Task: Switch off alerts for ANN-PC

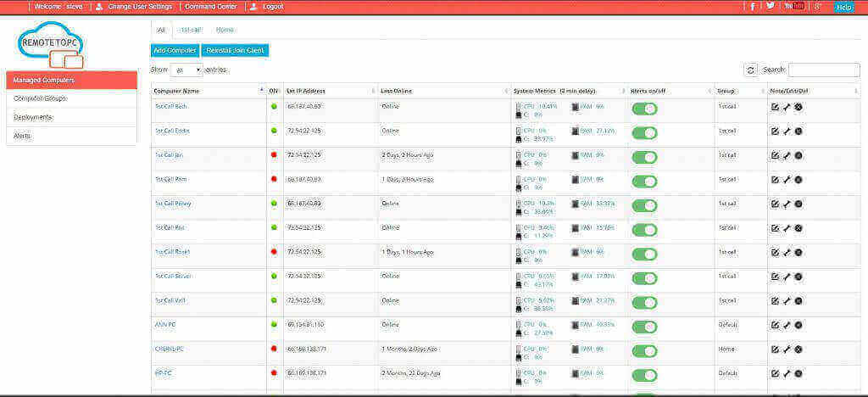Action: click(644, 326)
